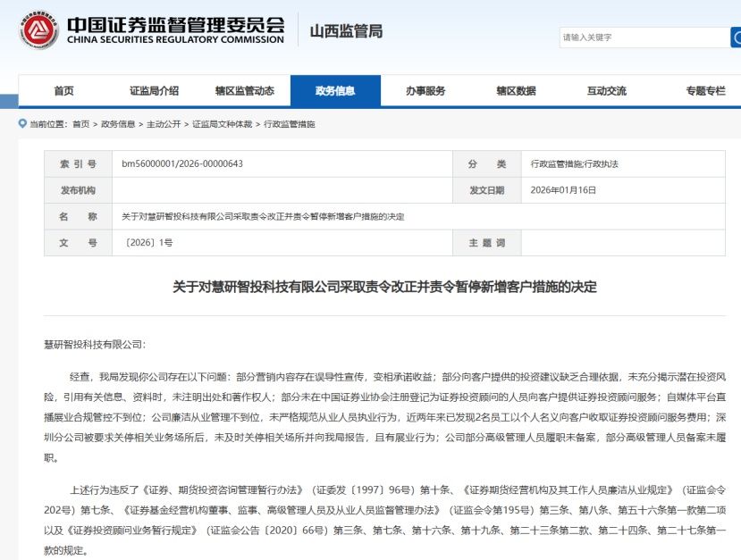Viewport: 741px width, 560px height.
Task: Click the blue magnifying glass search icon
Action: click(735, 38)
